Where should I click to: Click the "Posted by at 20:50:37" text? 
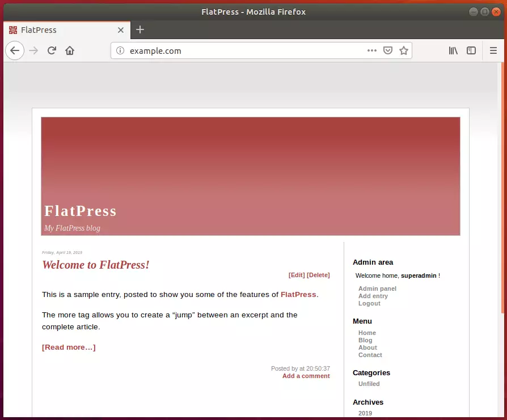pos(301,368)
